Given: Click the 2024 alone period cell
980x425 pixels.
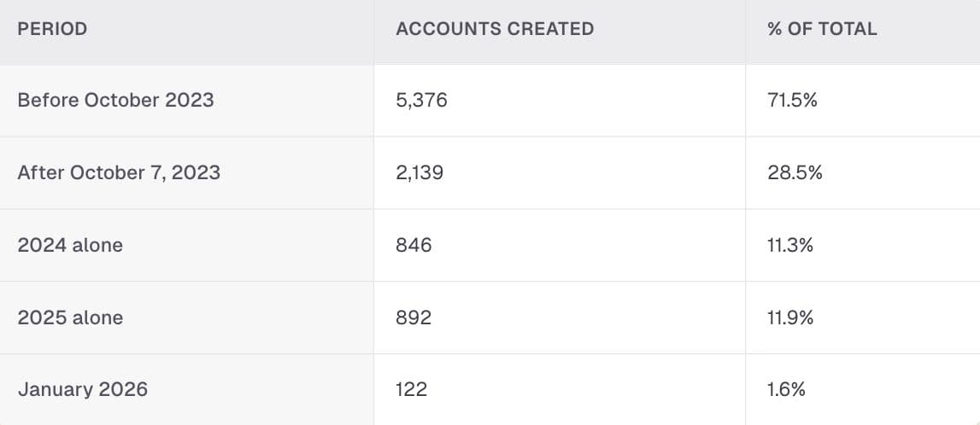Looking at the screenshot, I should pos(70,245).
